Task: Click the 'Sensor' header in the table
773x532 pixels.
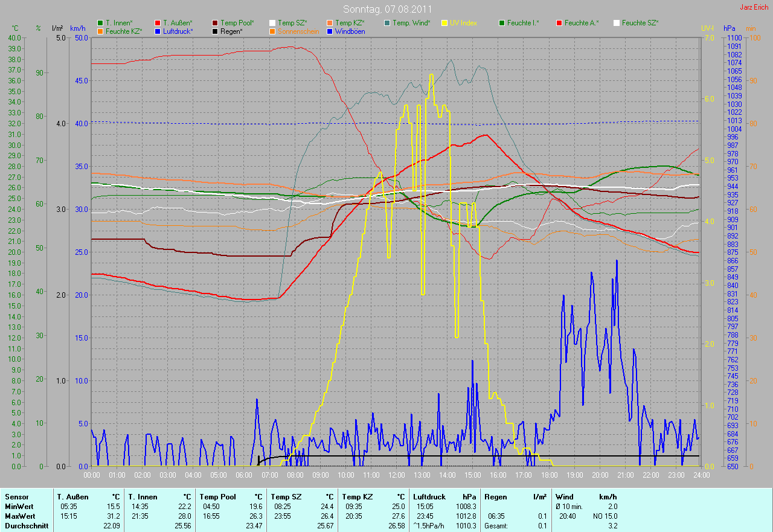Action: click(16, 497)
